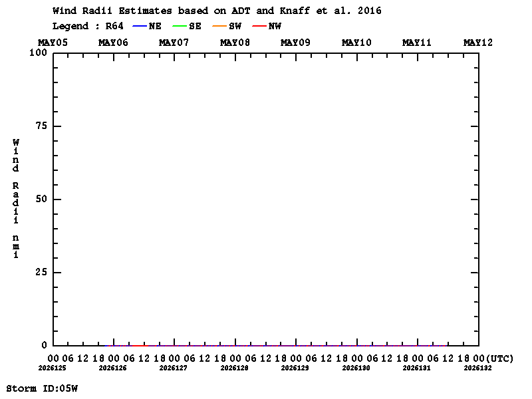Select the MAY12 date label
Image resolution: width=532 pixels, height=399 pixels.
click(x=478, y=43)
